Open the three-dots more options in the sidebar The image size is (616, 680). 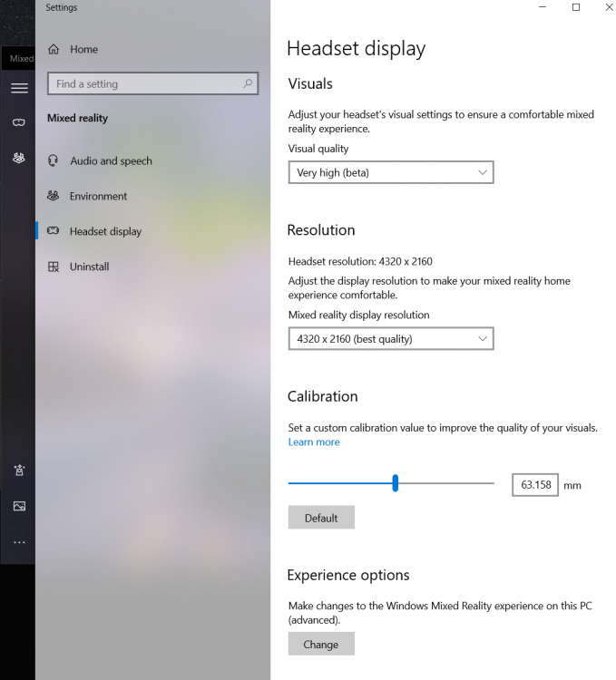[19, 542]
